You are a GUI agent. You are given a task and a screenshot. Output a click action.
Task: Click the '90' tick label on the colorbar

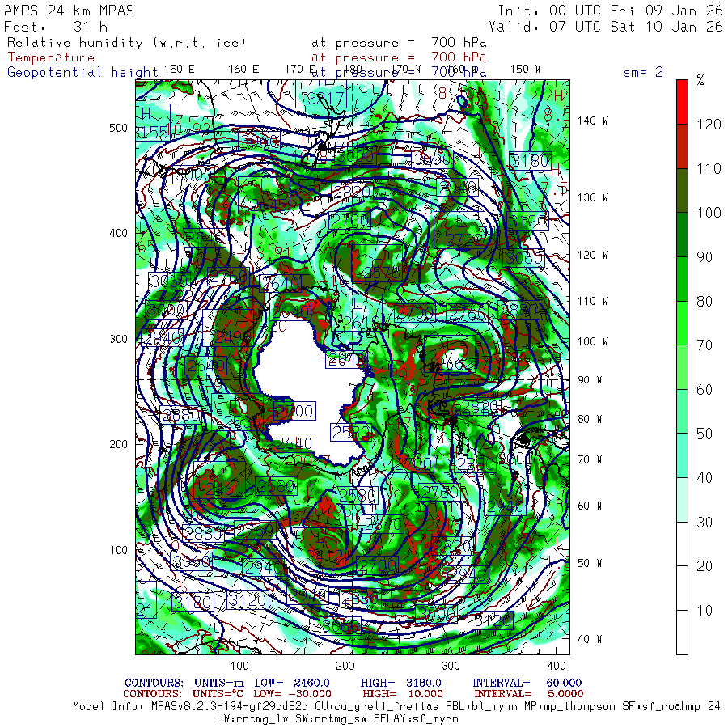pos(705,257)
